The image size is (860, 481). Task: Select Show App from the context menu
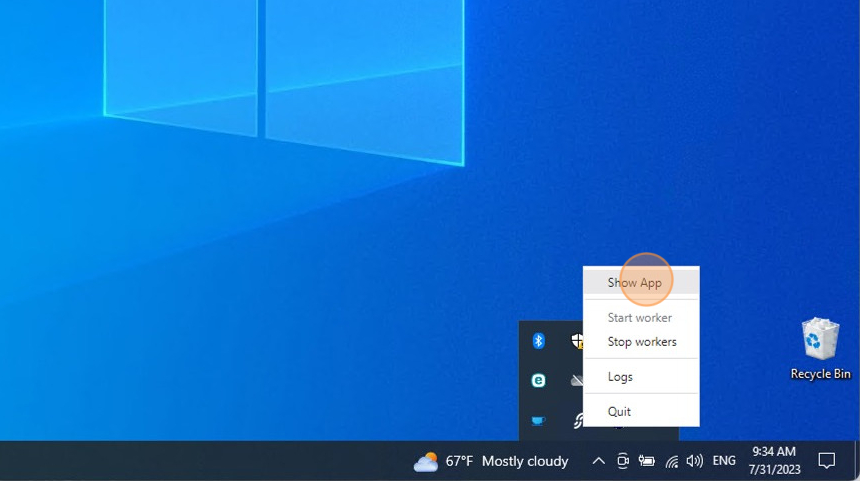point(634,283)
